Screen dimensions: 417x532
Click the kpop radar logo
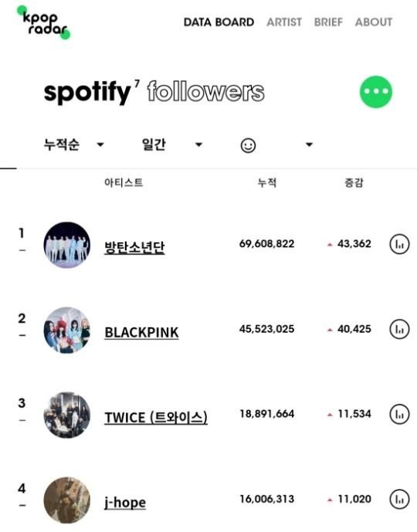click(44, 23)
